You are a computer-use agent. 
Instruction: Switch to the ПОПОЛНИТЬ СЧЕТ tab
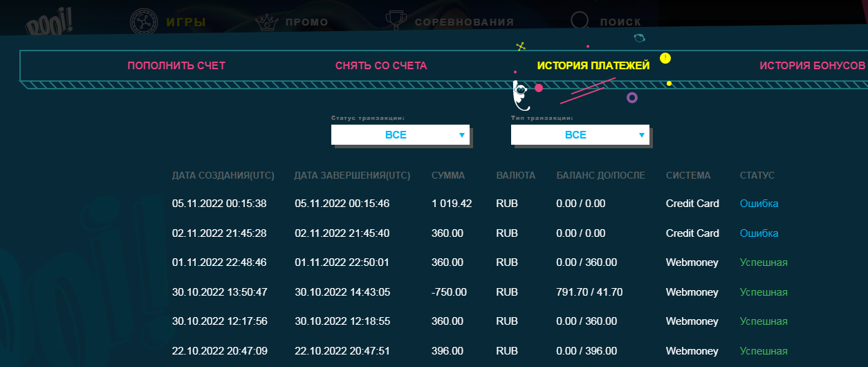pyautogui.click(x=176, y=66)
